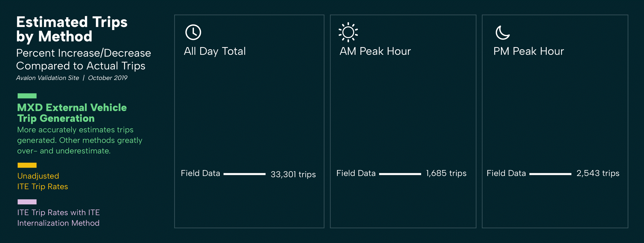Click the Estimated Trips by Method title
Viewport: 644px width, 243px height.
72,29
